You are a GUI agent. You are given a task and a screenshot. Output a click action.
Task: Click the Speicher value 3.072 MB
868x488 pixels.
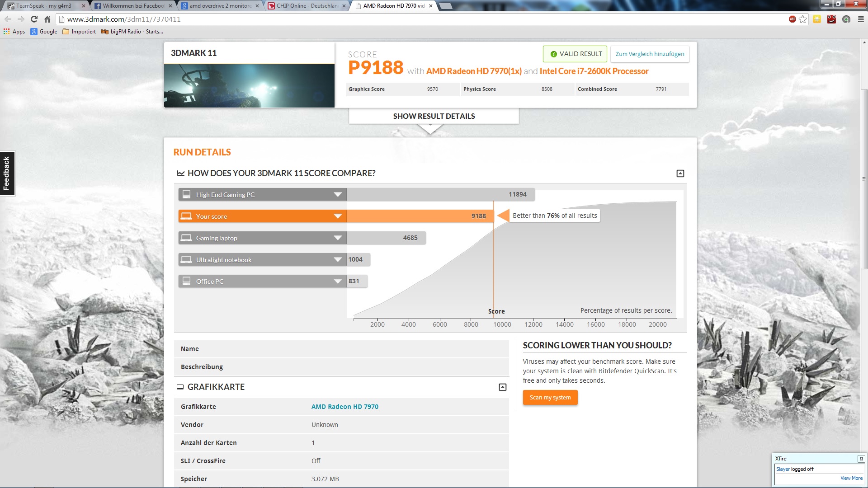point(325,479)
